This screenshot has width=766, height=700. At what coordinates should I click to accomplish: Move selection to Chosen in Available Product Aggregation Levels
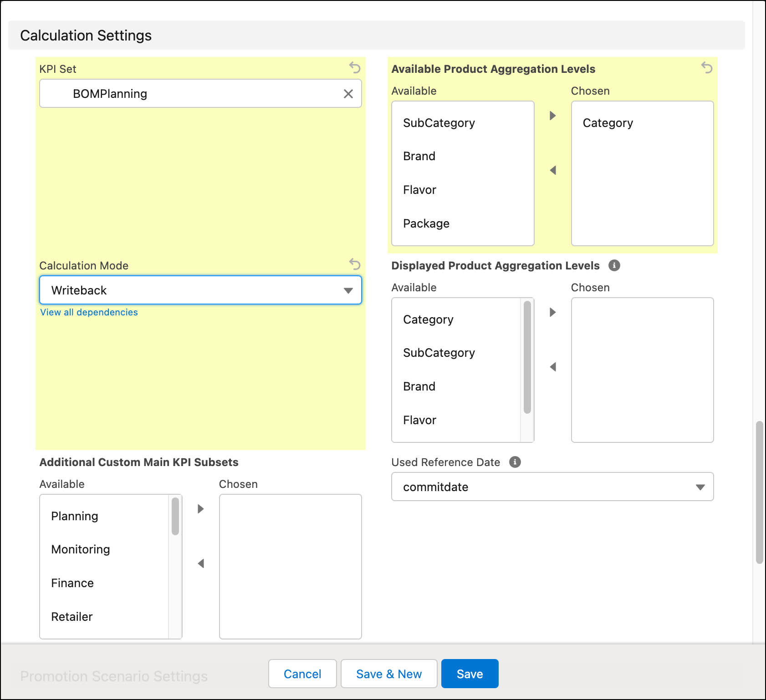553,116
